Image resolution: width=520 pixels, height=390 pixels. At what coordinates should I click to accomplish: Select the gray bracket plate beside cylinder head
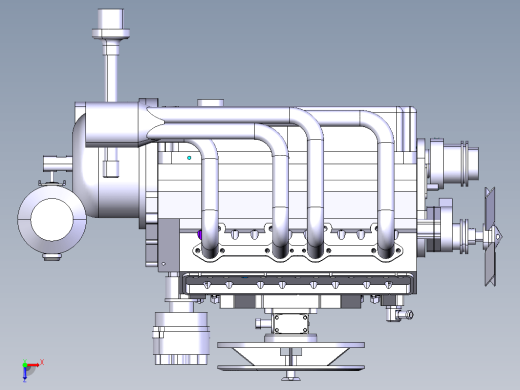169,245
